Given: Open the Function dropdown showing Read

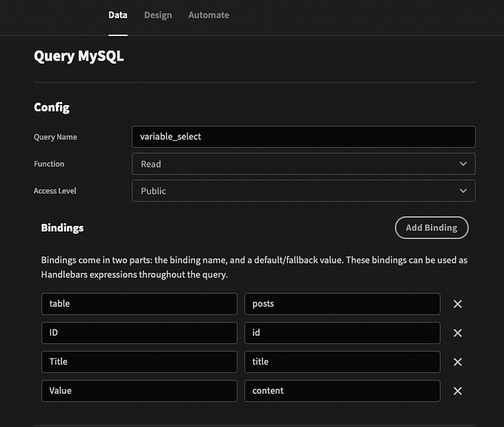Looking at the screenshot, I should tap(303, 164).
